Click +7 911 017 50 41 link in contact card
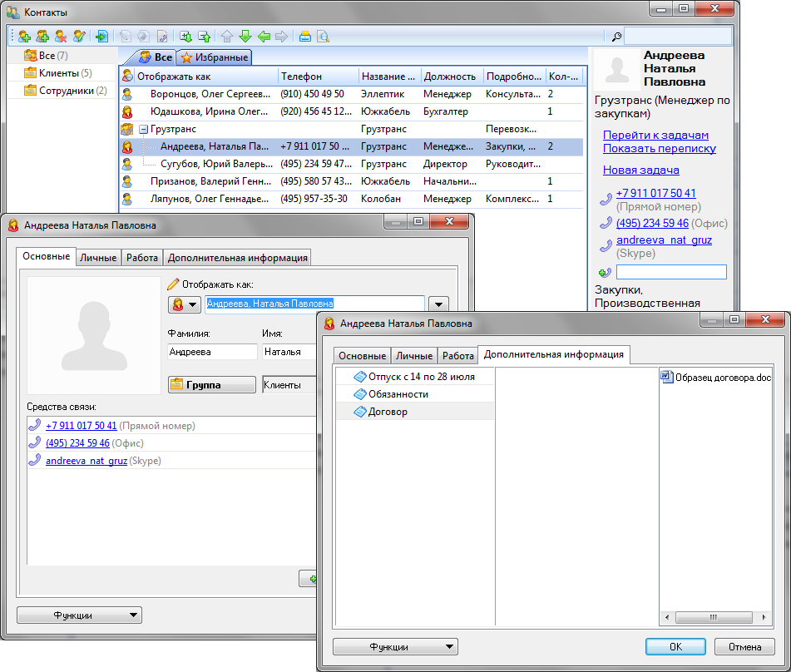Screen dimensions: 791x672 (x=82, y=426)
